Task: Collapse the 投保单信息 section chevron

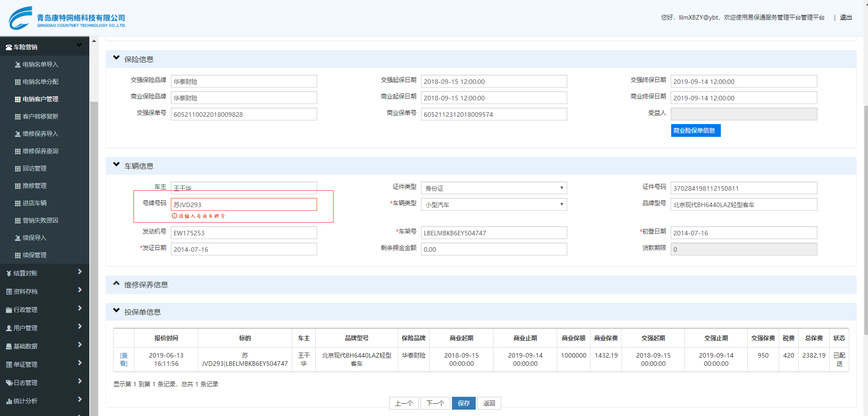Action: pos(116,311)
